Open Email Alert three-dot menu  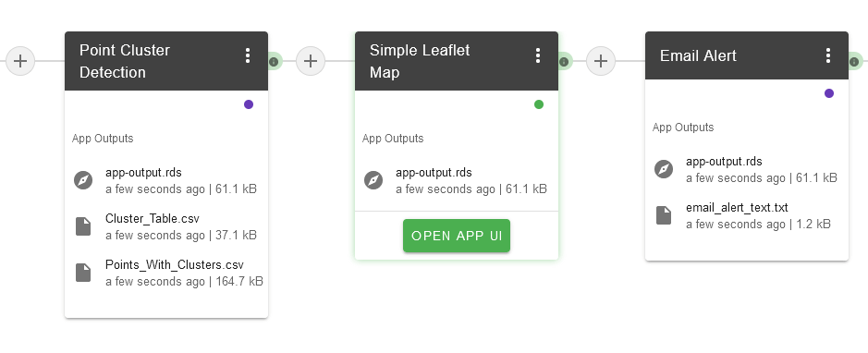click(x=827, y=55)
